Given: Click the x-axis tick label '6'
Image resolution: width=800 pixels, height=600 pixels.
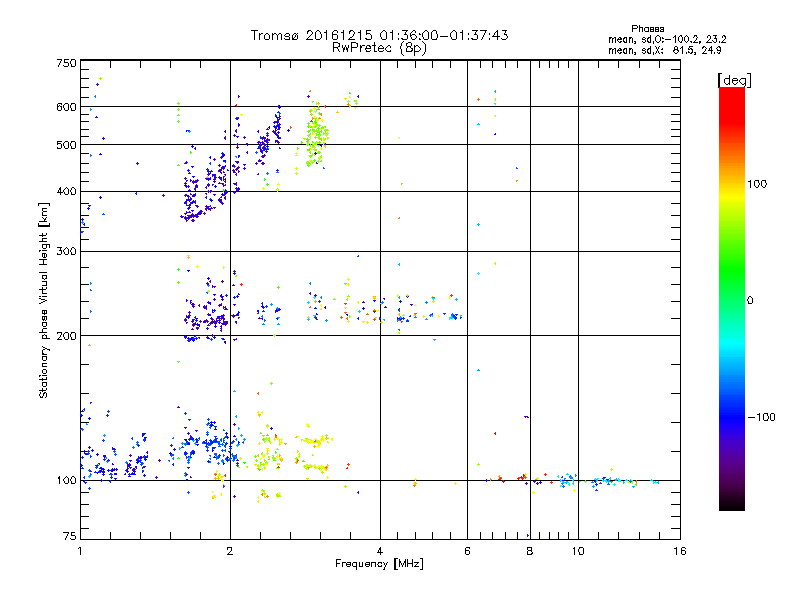Looking at the screenshot, I should (467, 551).
